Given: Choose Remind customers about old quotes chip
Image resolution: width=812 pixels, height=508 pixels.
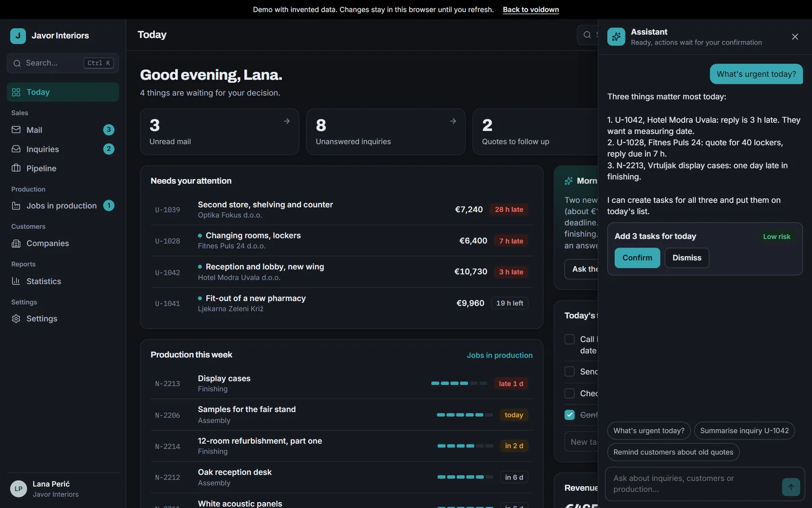Looking at the screenshot, I should [x=673, y=452].
